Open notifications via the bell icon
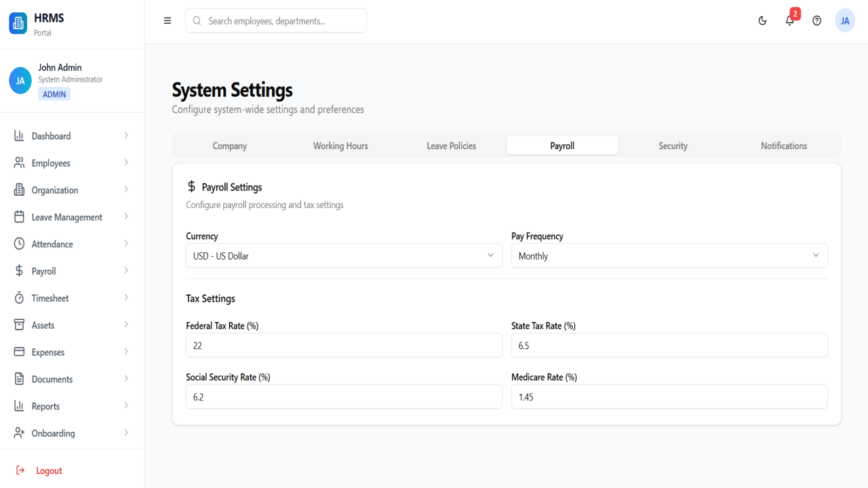 [789, 21]
